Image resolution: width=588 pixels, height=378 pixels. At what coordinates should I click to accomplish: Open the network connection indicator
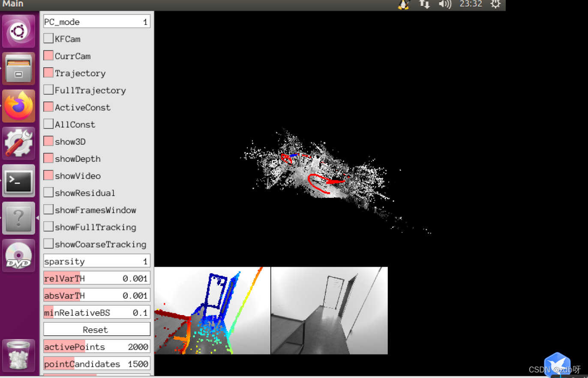tap(424, 4)
